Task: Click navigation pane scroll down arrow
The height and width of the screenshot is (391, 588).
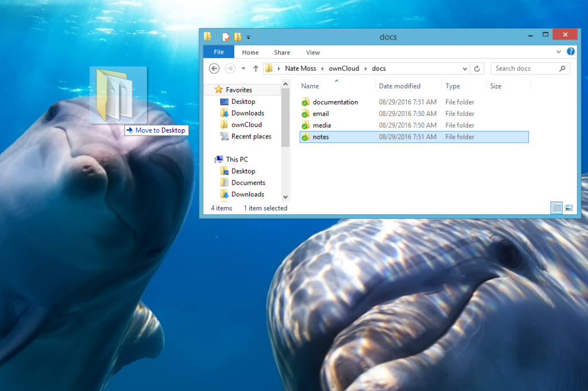Action: pos(285,197)
